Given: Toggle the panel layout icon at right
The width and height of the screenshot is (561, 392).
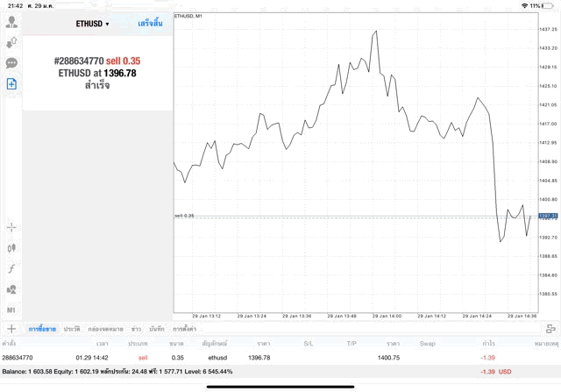Looking at the screenshot, I should click(x=550, y=329).
